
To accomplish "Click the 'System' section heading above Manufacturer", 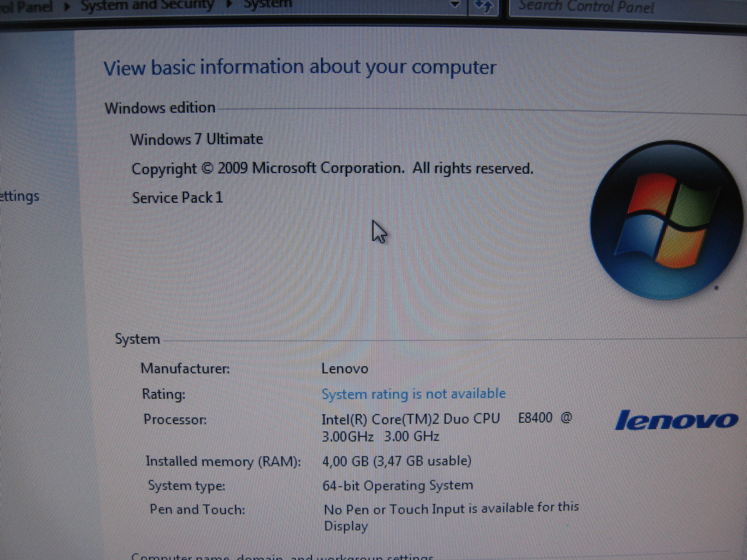I will 138,339.
